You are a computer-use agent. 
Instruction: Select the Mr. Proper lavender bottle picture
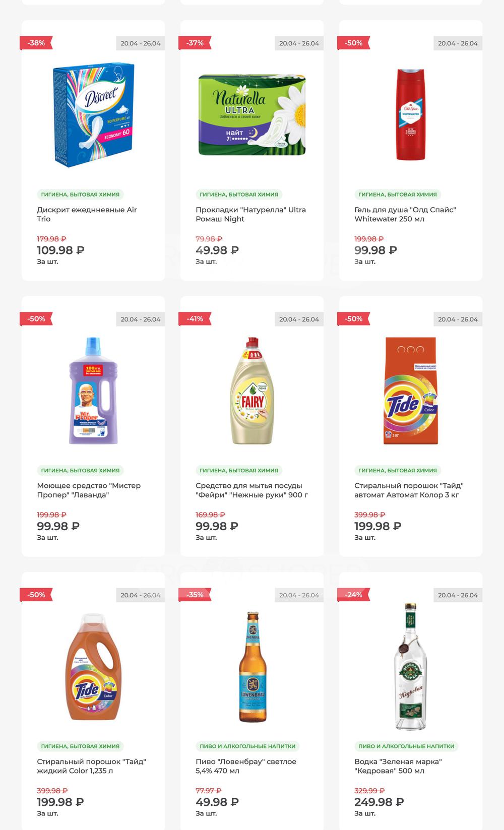coord(93,391)
